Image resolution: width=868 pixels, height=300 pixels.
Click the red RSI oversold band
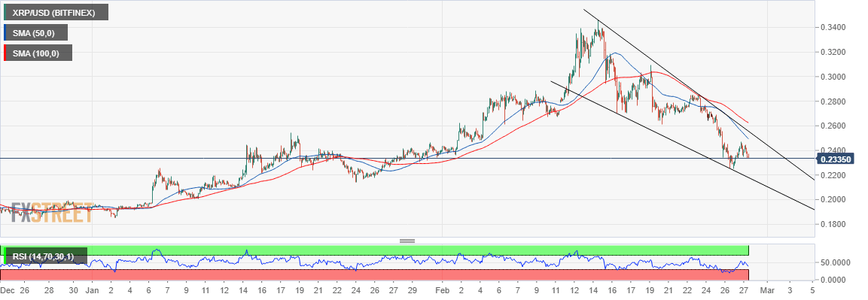point(374,274)
